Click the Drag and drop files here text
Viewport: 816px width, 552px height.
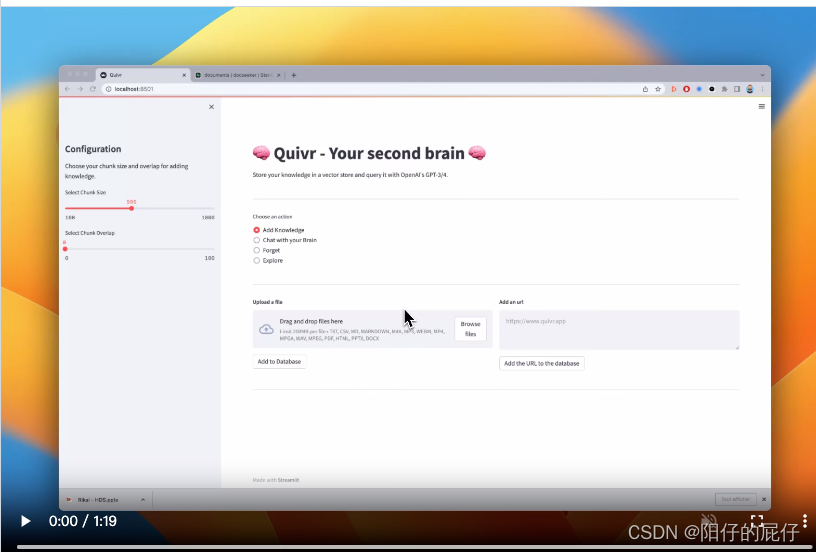(x=311, y=322)
